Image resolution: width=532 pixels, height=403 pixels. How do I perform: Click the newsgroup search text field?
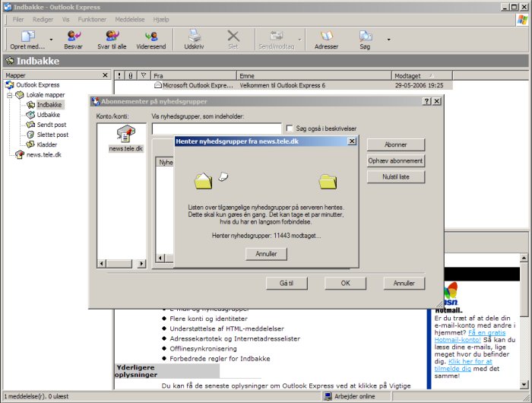click(x=216, y=129)
